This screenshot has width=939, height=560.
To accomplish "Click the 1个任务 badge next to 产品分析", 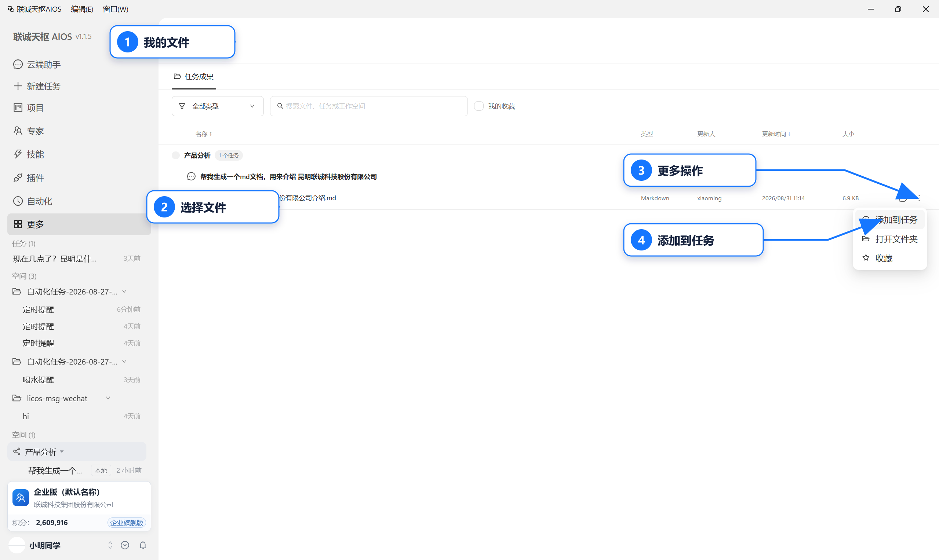I will click(229, 155).
